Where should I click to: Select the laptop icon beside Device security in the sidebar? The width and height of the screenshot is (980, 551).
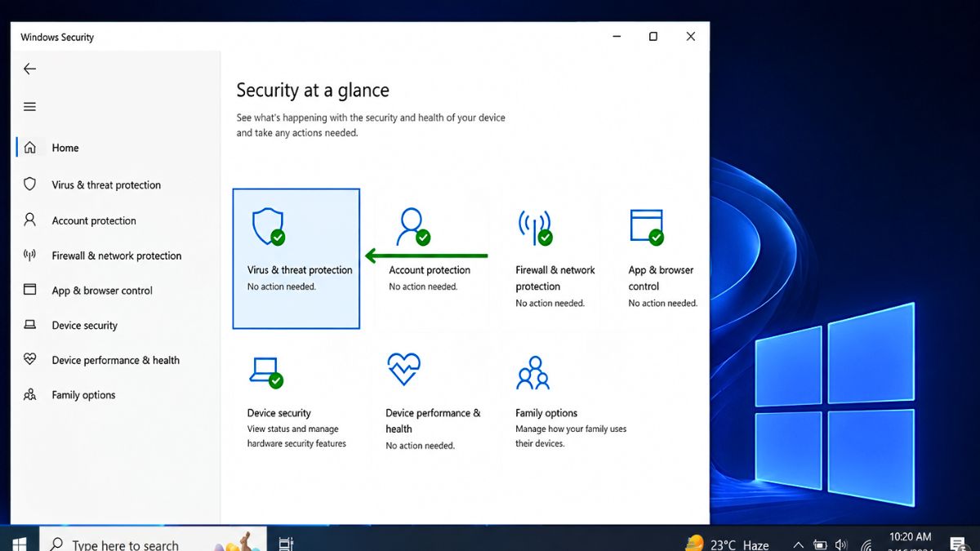30,325
